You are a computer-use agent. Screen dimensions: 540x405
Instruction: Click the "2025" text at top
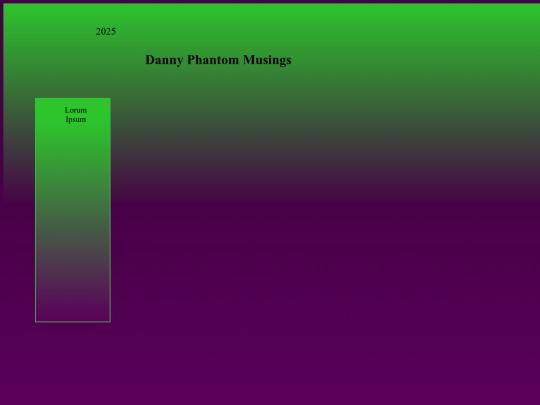pyautogui.click(x=106, y=32)
